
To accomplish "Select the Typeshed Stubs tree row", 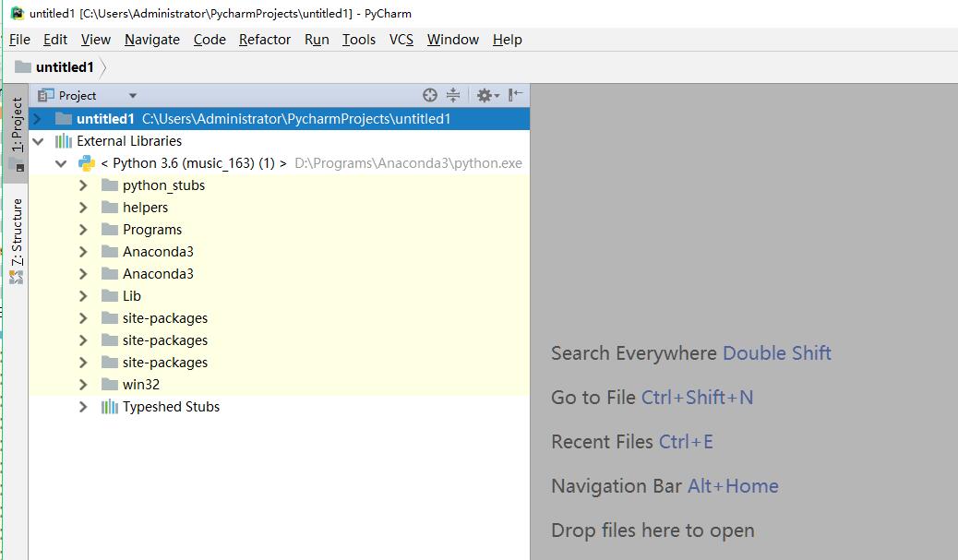I will (x=280, y=407).
